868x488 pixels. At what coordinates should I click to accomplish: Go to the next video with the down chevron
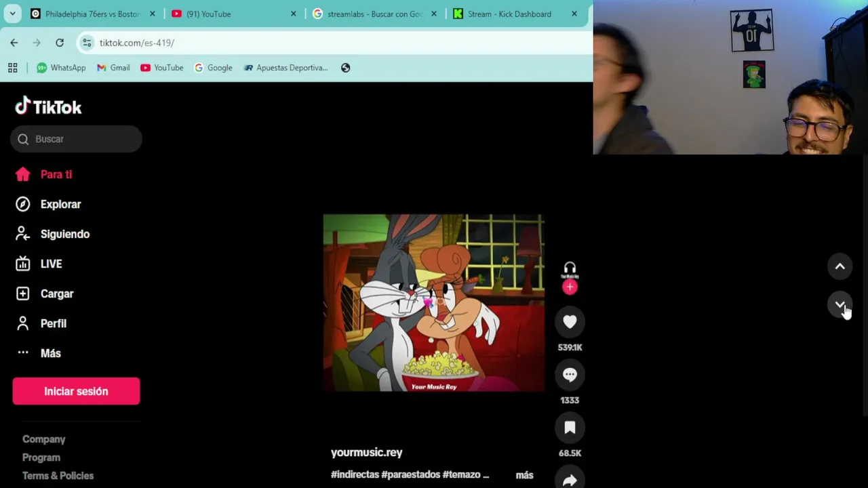click(x=840, y=305)
